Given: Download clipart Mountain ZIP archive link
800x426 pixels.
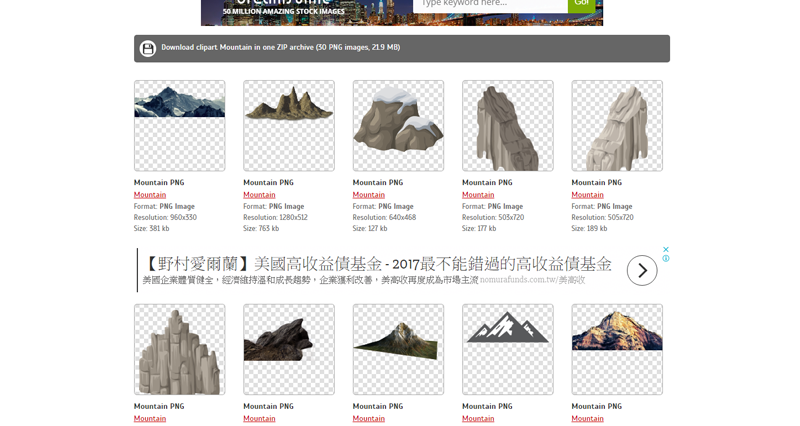Looking at the screenshot, I should pos(280,47).
